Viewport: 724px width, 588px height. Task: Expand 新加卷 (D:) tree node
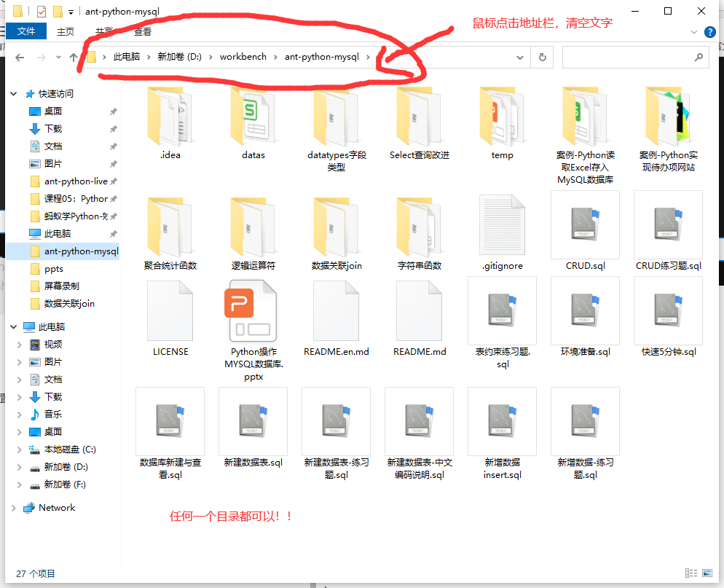(20, 467)
